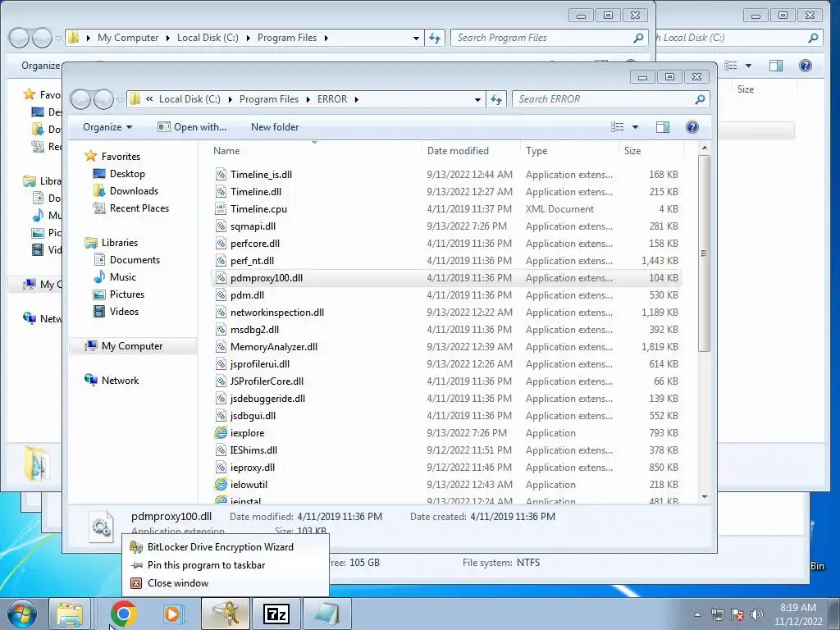Click the change view icon in the ERROR window
Screen dimensions: 840x630
(617, 127)
